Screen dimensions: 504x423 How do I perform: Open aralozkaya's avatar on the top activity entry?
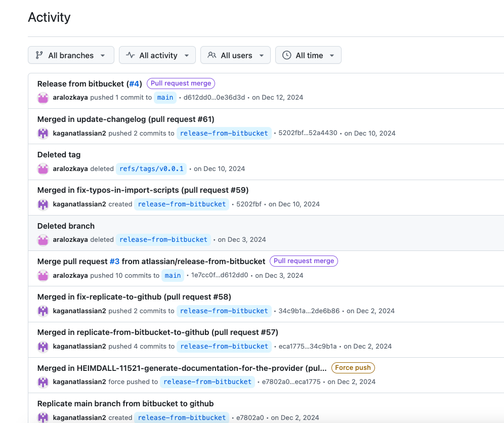43,98
